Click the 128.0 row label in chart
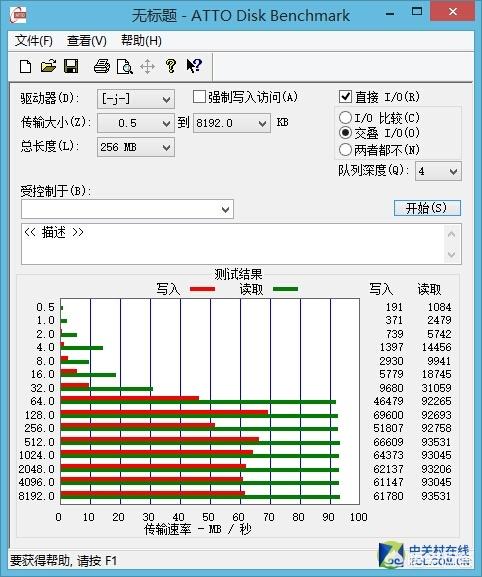 coord(39,415)
